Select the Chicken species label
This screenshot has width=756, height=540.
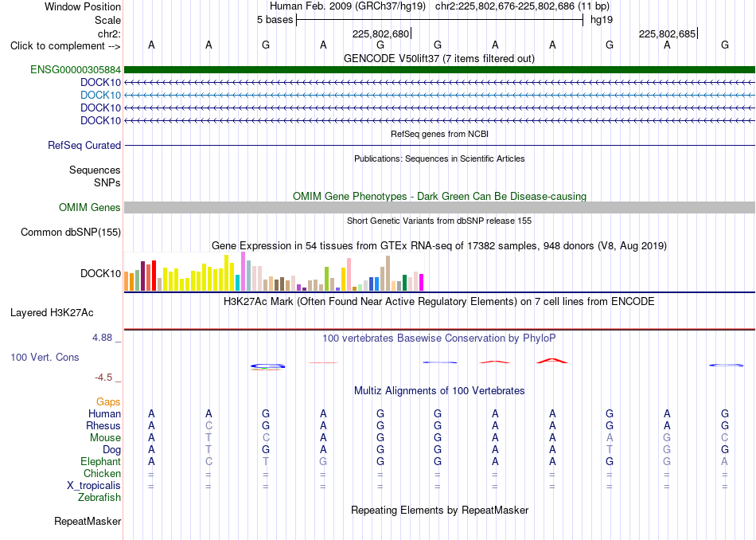[x=102, y=473]
